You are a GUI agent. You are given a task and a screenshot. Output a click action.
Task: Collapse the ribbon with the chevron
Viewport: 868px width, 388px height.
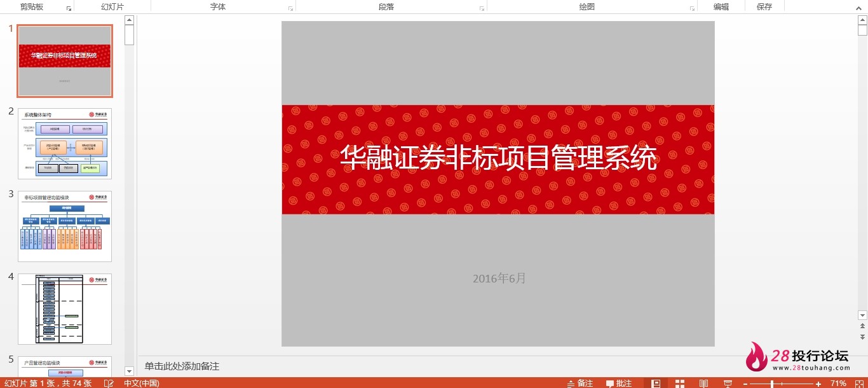click(860, 7)
